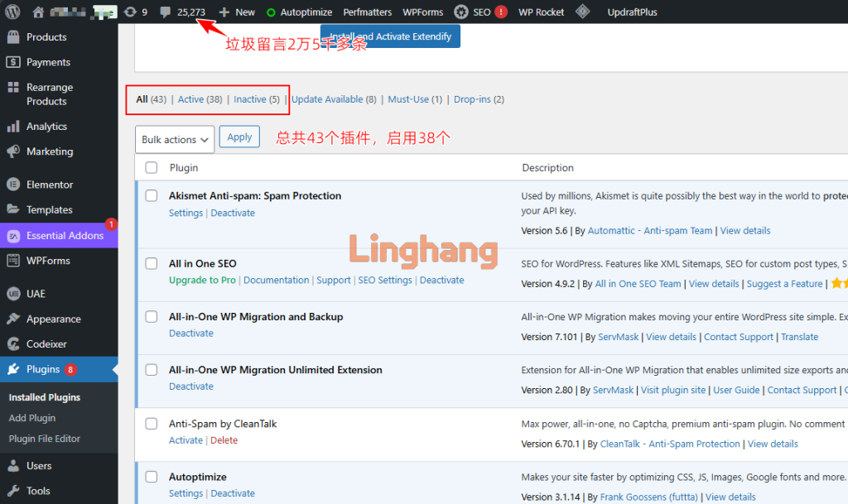Click the WordPress logo in admin bar
Screen dimensions: 848x504
pyautogui.click(x=12, y=12)
